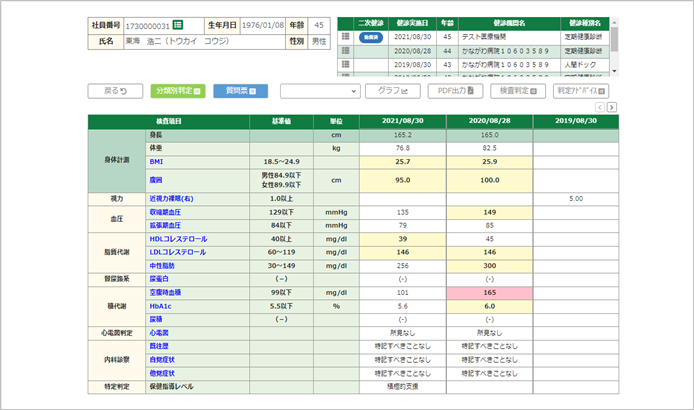Viewport: 694px width, 410px height.
Task: Open the 他覚症状 link
Action: coord(162,373)
